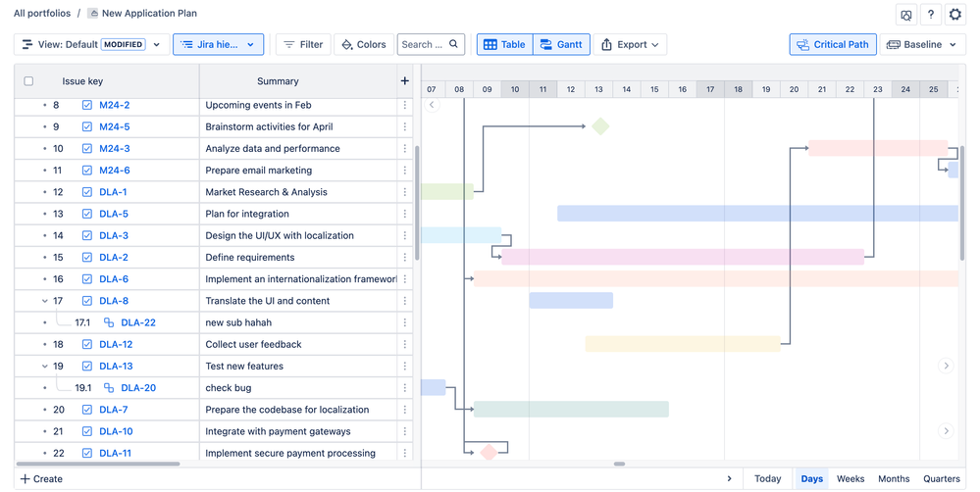Screen dimensions: 980x492
Task: Open row menu for Collect user feedback
Action: [x=405, y=344]
